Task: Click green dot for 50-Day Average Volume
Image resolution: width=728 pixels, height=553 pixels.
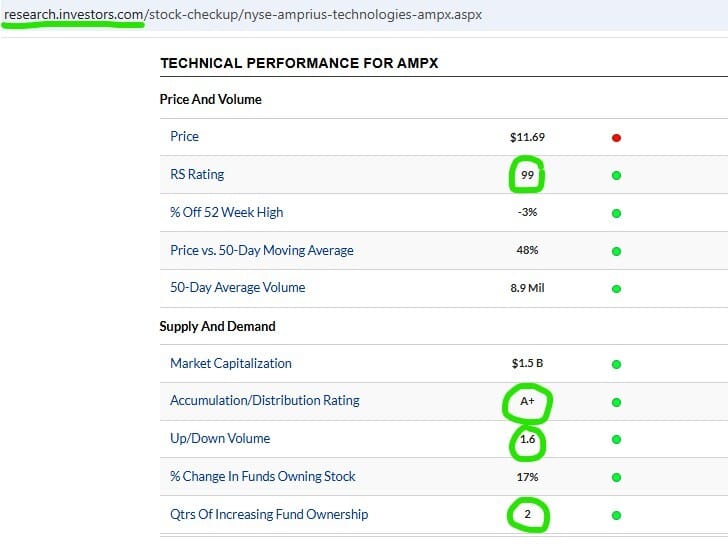Action: point(616,289)
